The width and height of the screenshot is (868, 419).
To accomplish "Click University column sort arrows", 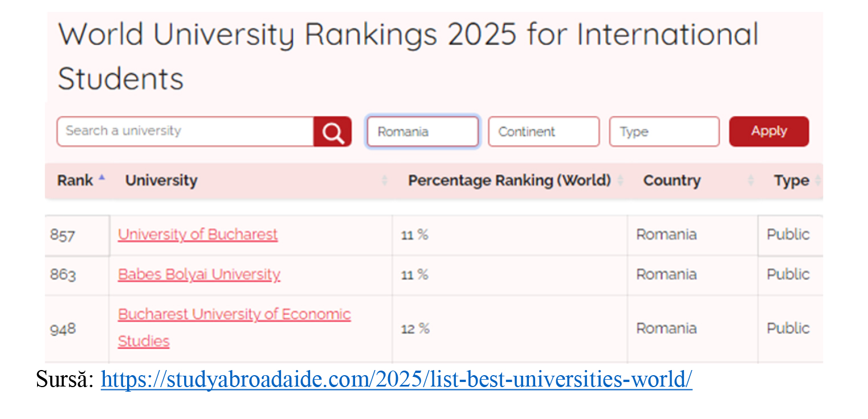I will (384, 180).
